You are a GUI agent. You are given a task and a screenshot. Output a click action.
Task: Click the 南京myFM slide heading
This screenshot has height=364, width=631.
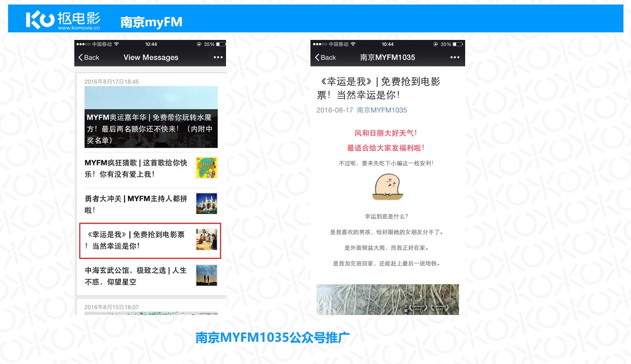[151, 22]
